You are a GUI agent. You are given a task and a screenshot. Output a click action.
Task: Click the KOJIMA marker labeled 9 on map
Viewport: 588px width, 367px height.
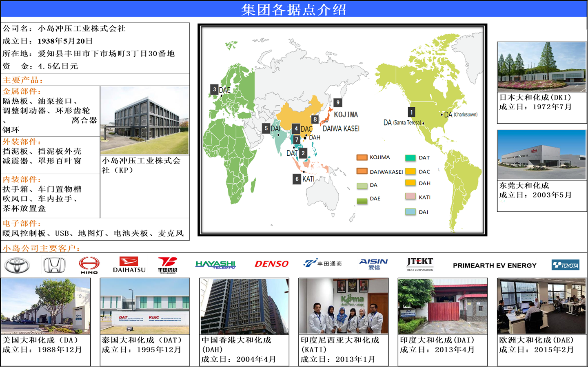point(338,102)
